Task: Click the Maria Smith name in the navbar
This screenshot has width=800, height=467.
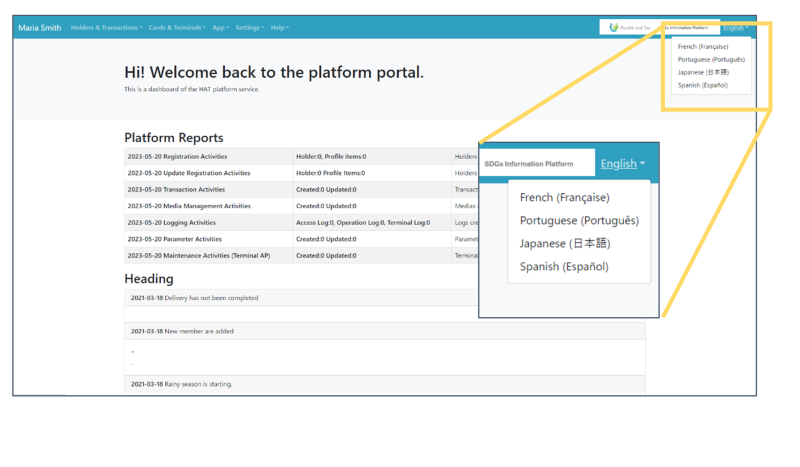Action: (x=40, y=28)
